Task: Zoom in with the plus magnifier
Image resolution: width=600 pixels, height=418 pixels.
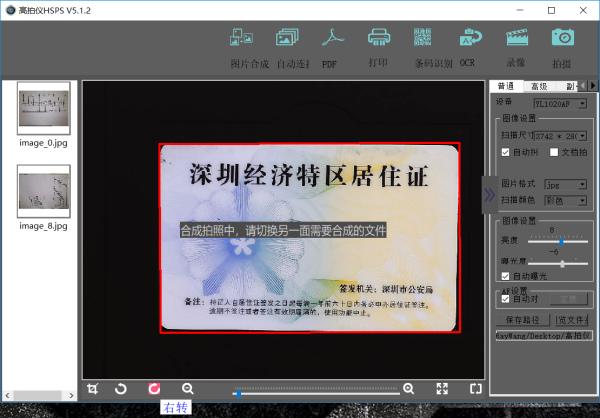Action: click(408, 389)
